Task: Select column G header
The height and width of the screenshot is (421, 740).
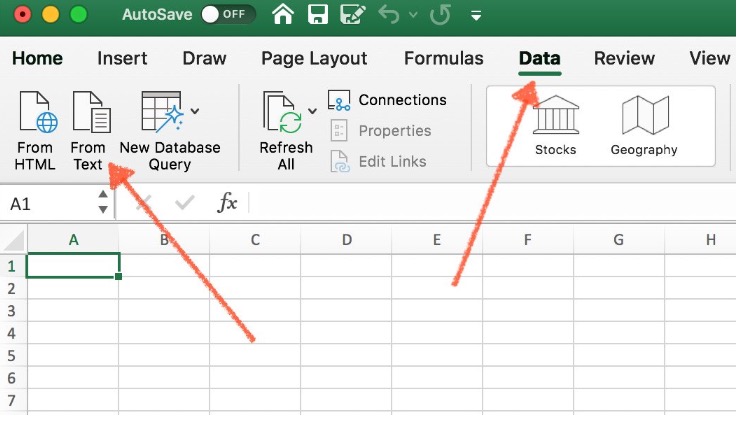Action: click(x=619, y=239)
